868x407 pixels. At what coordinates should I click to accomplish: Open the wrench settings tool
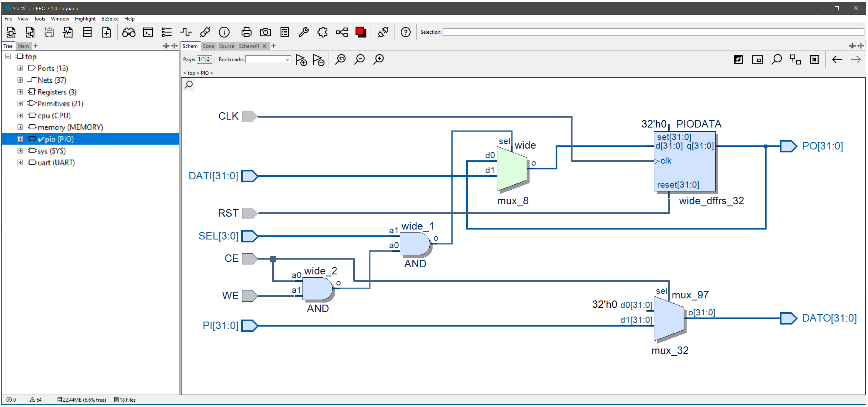304,32
